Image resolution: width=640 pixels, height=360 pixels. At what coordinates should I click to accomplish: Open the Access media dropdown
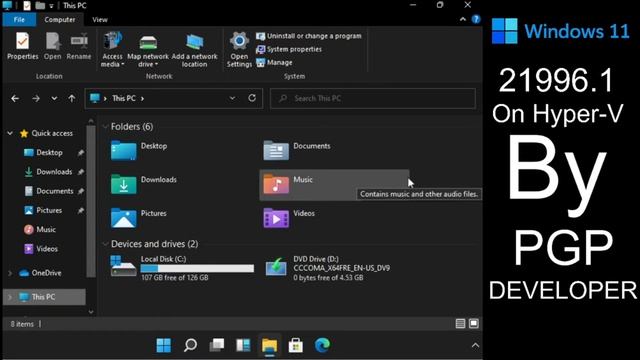[112, 49]
